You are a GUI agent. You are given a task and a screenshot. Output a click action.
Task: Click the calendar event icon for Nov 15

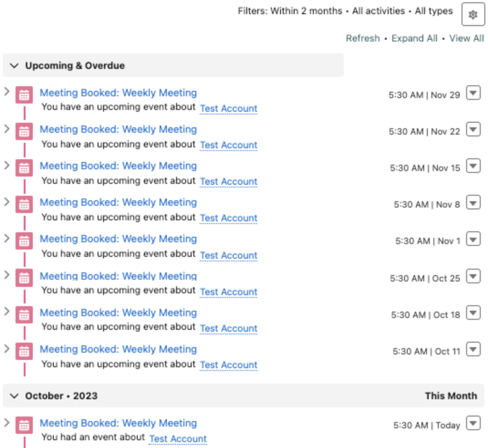(x=24, y=168)
